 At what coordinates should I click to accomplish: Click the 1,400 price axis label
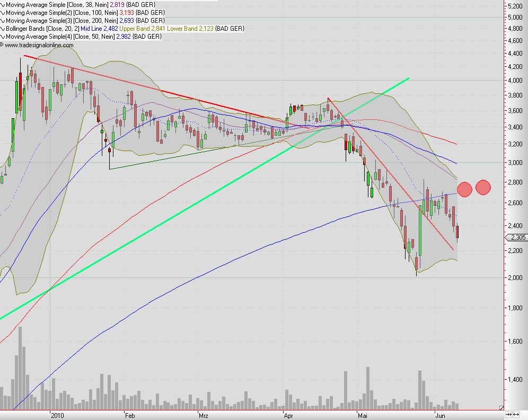click(x=515, y=380)
